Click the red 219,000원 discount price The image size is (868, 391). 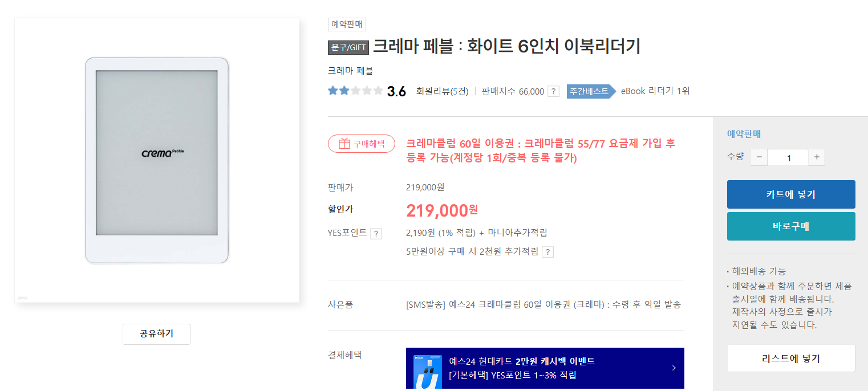tap(442, 211)
